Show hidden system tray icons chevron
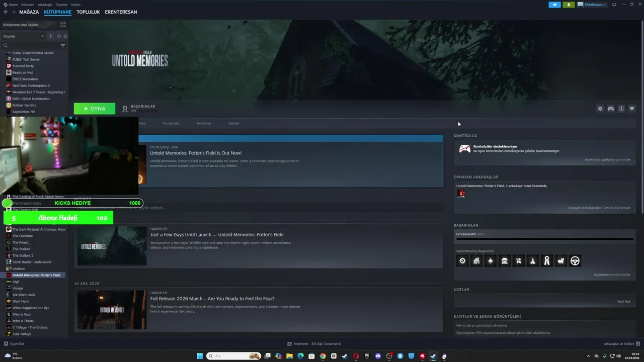This screenshot has width=644, height=362. 588,356
